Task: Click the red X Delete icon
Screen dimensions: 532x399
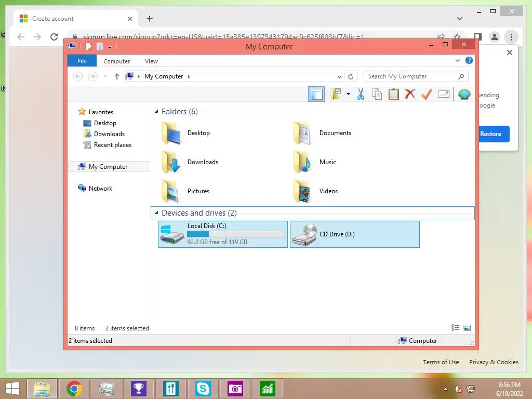Action: (410, 94)
